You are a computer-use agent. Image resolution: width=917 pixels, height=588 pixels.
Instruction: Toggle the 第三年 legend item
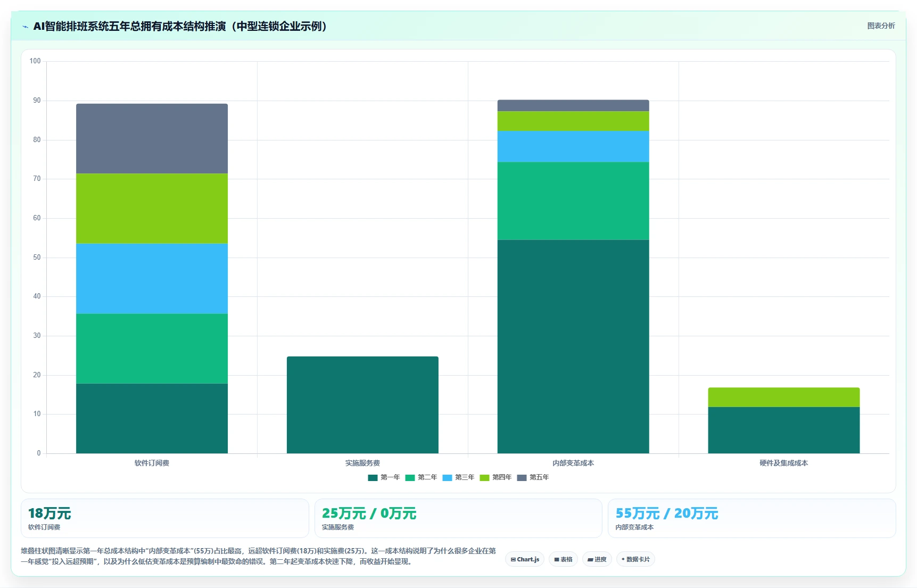click(458, 477)
